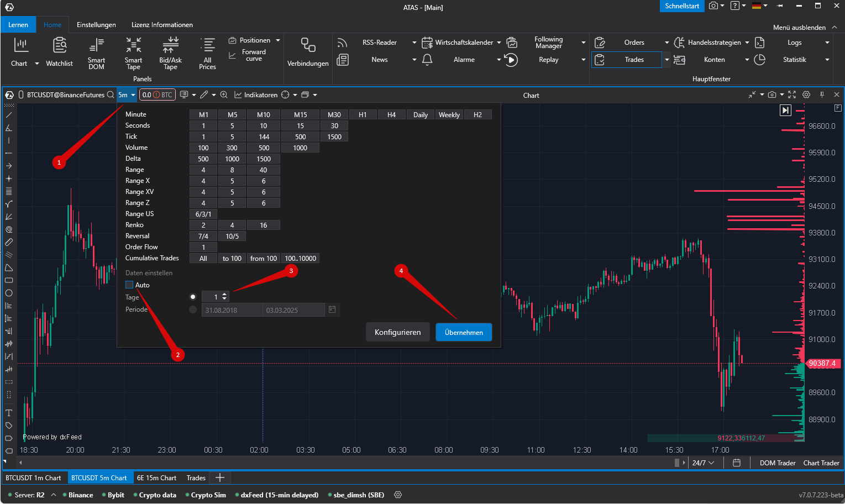Toggle the Chart Trader panel
Image resolution: width=845 pixels, height=504 pixels.
point(821,463)
